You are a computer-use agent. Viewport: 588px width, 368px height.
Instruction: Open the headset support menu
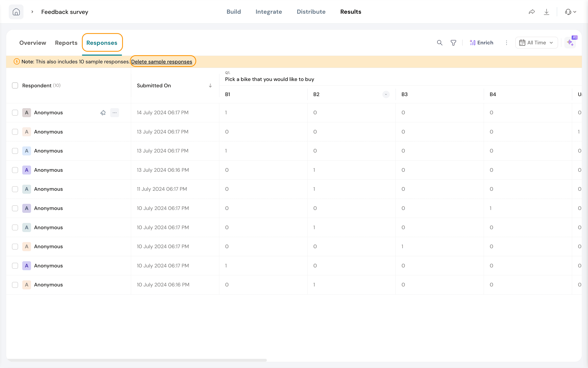tap(570, 12)
